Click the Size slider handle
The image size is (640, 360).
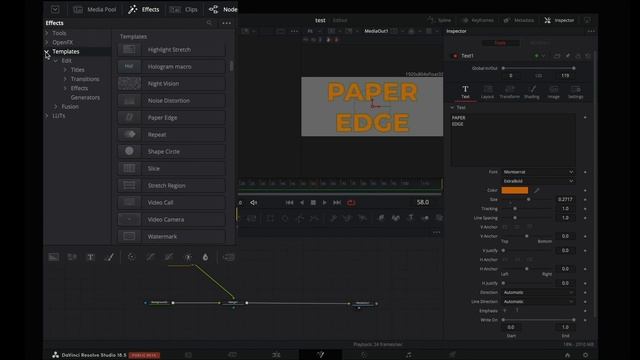[529, 199]
